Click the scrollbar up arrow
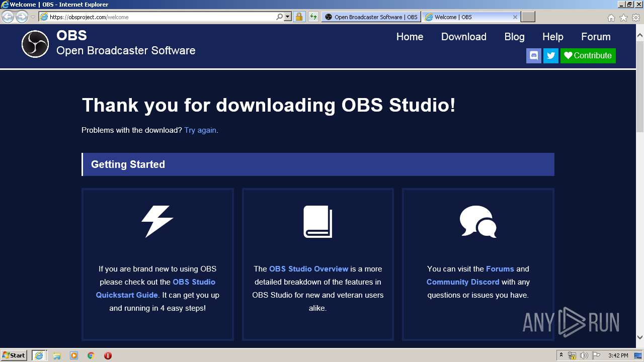 tap(640, 36)
